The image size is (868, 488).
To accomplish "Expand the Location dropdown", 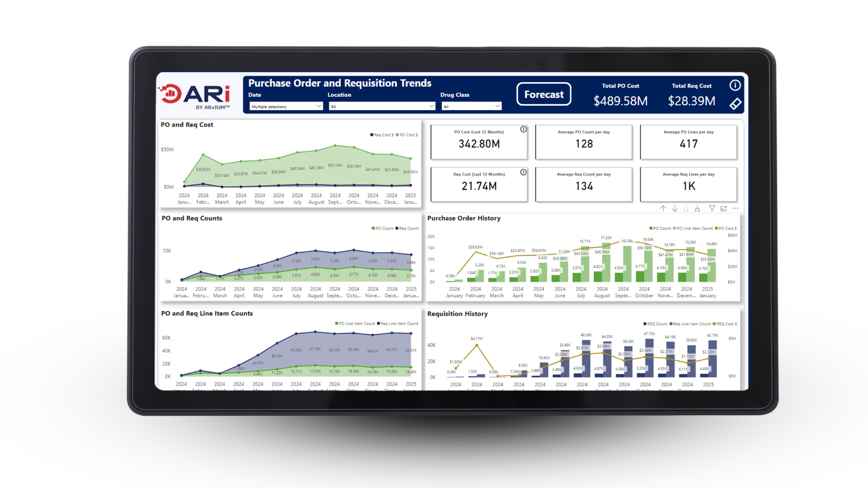I will point(382,107).
